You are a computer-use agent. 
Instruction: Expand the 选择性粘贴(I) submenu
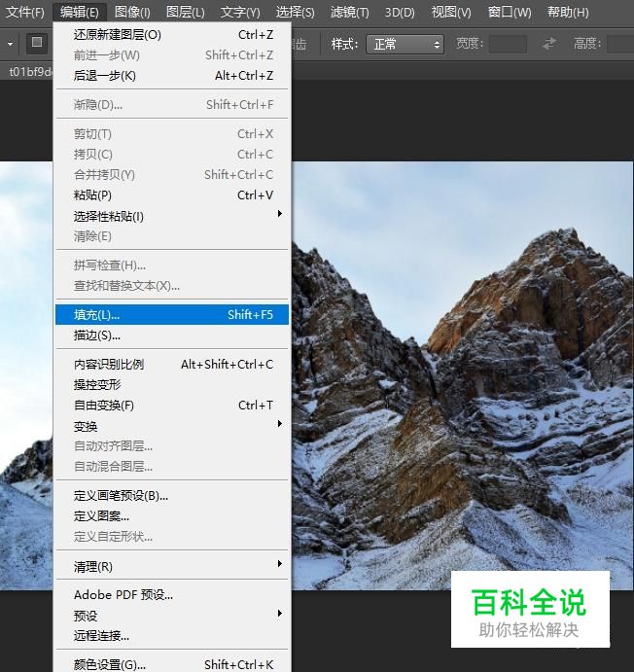(x=172, y=216)
